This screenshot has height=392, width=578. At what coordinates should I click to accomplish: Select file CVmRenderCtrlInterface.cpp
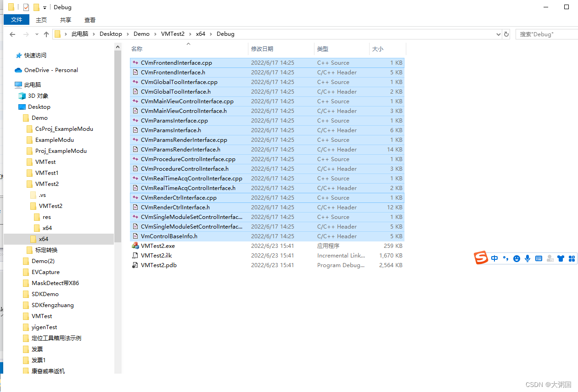(x=267, y=198)
